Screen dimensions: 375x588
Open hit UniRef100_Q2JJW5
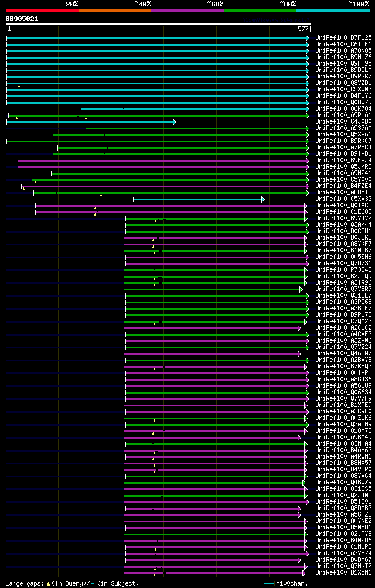click(x=343, y=495)
